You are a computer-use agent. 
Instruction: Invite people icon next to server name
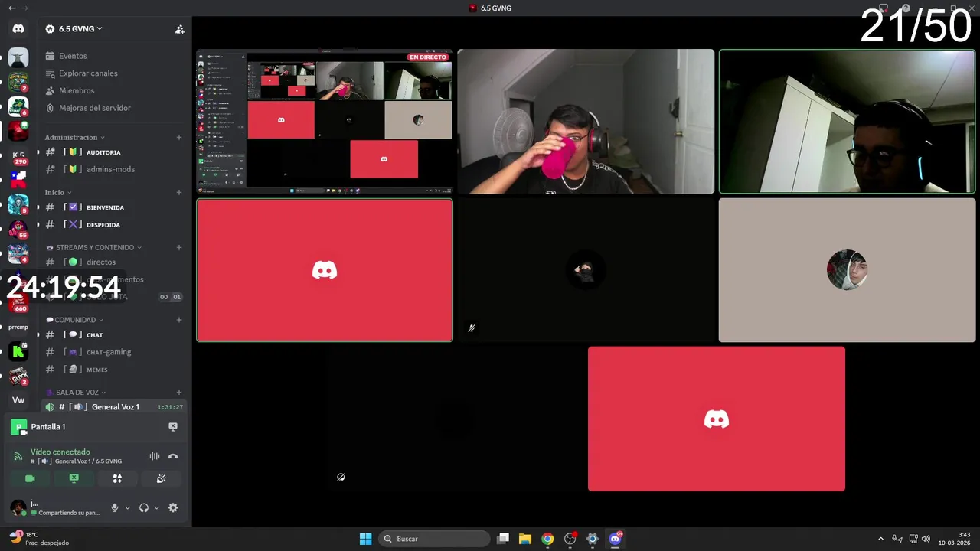(179, 29)
